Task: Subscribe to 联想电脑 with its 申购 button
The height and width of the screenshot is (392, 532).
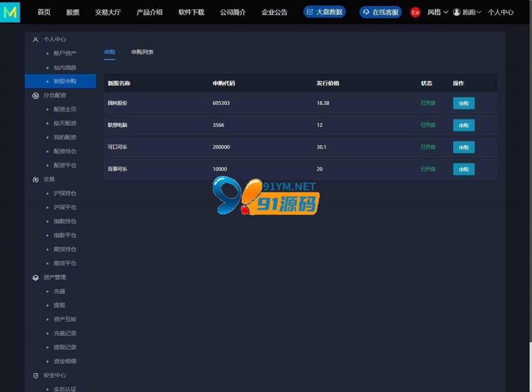Action: coord(464,126)
